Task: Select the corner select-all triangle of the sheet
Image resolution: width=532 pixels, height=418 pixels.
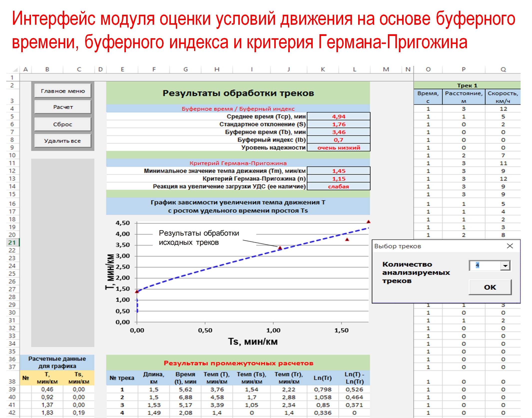Action: point(15,69)
